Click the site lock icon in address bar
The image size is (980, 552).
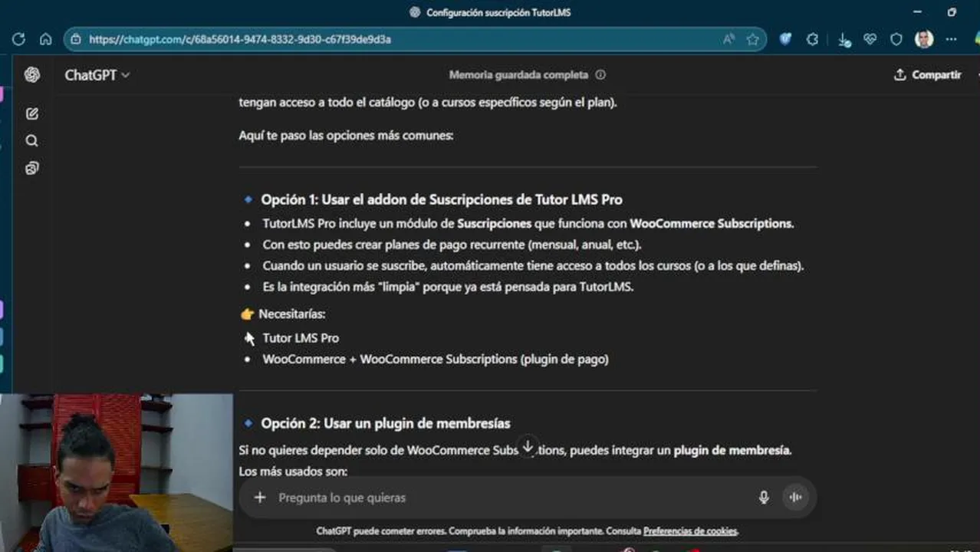[x=75, y=39]
